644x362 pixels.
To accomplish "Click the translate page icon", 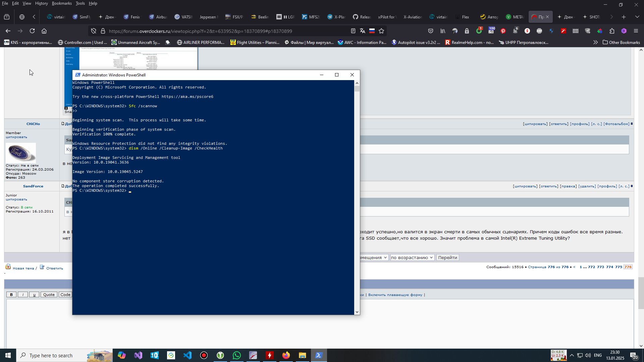I will click(x=362, y=31).
